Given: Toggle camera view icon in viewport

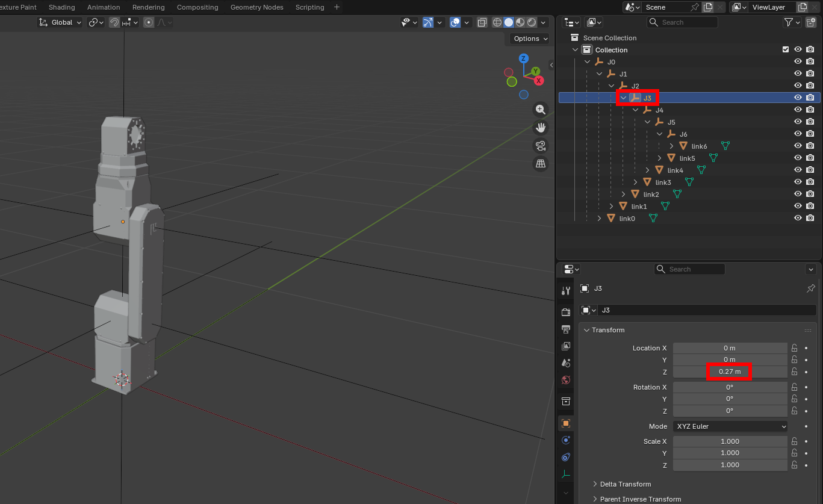Looking at the screenshot, I should (541, 146).
